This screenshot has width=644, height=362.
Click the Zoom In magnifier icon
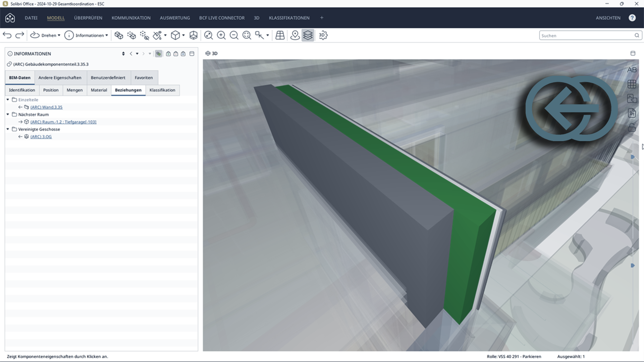click(x=221, y=35)
